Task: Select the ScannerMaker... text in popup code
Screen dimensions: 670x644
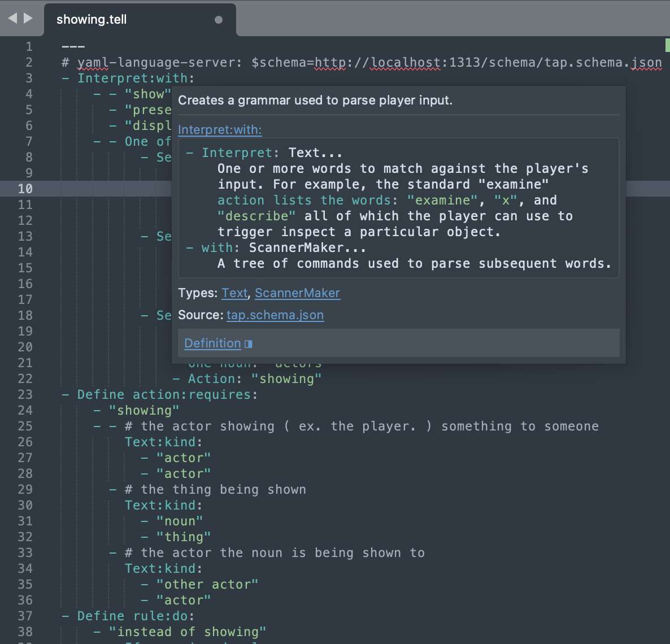Action: pyautogui.click(x=308, y=247)
